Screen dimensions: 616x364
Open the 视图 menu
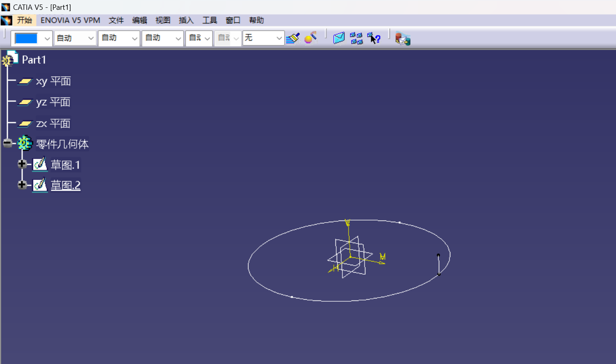pos(163,20)
